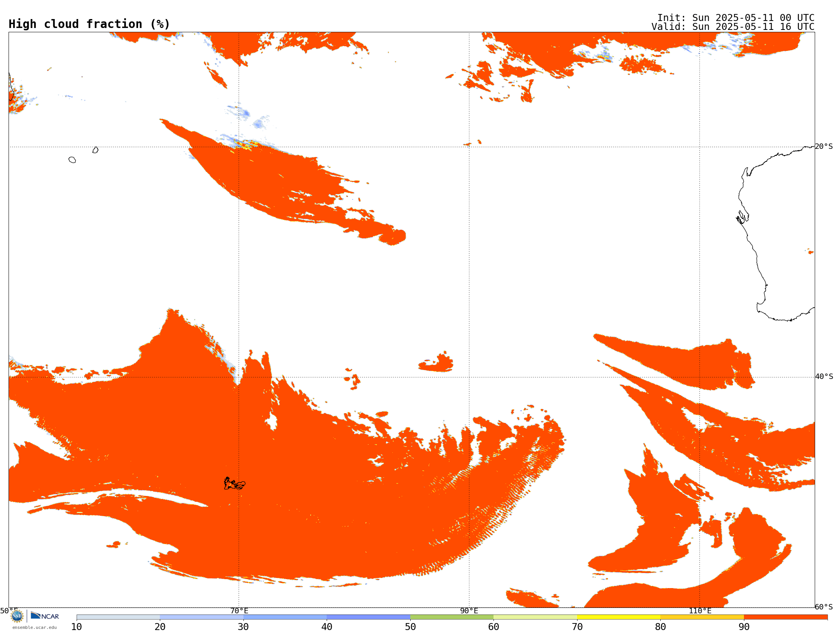This screenshot has height=632, width=840.
Task: Click the 30–50 periwinkle blue colorbar segment
Action: tap(327, 617)
